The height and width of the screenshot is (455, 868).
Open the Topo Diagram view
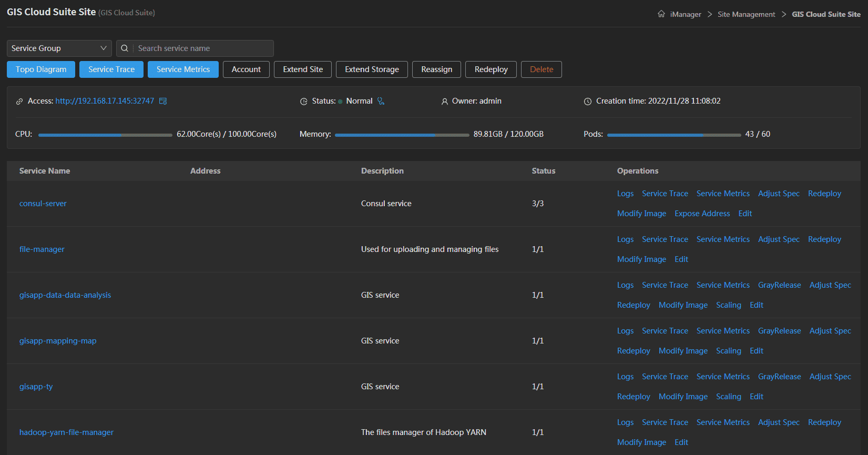point(41,69)
